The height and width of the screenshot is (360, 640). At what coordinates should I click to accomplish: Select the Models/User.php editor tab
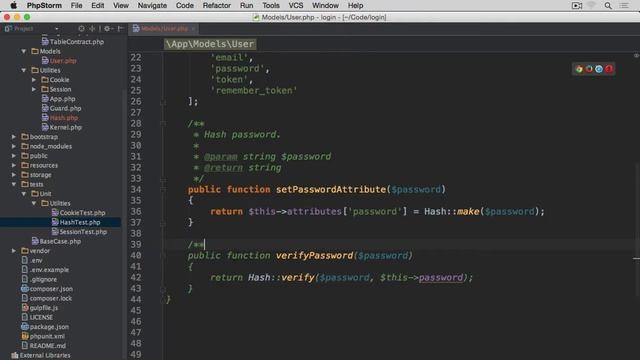click(x=164, y=29)
